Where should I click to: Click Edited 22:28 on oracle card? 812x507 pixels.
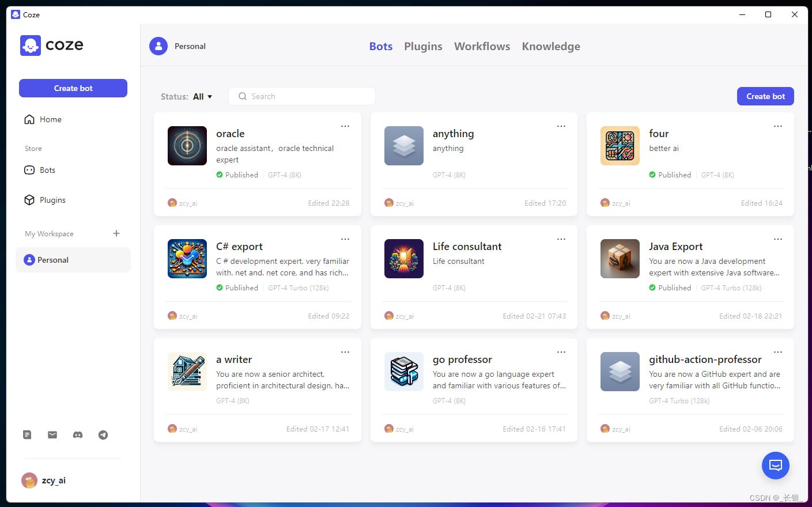[328, 203]
